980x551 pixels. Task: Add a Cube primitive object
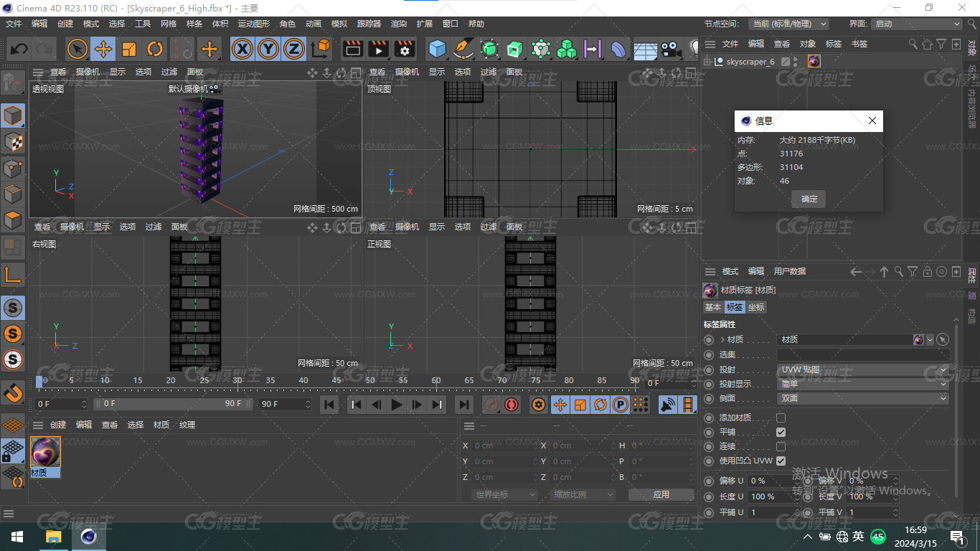tap(437, 49)
